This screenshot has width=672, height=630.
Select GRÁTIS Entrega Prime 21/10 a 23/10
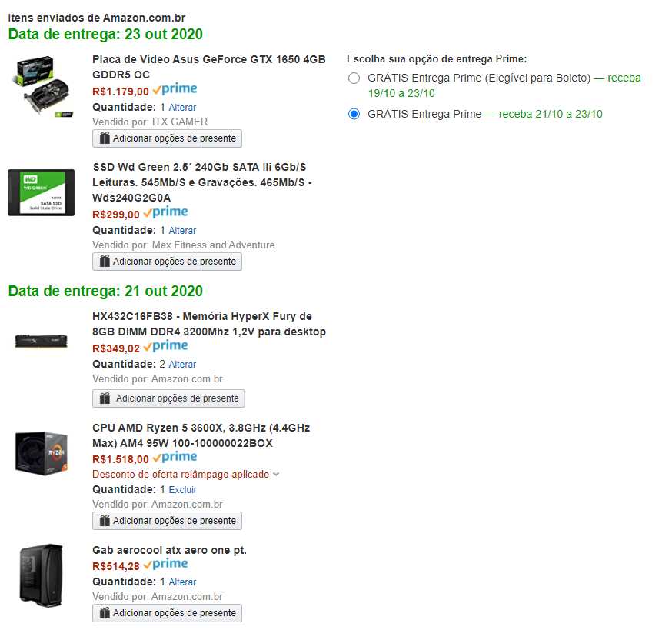354,114
